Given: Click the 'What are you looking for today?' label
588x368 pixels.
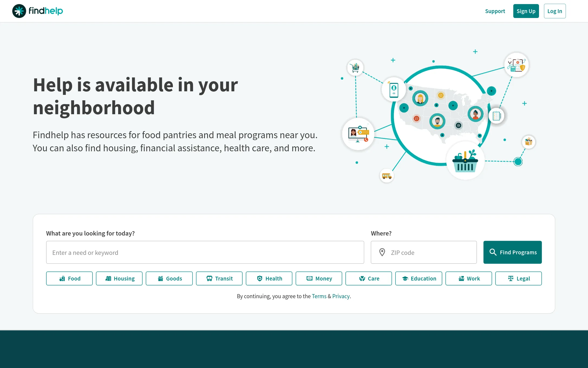Looking at the screenshot, I should click(x=90, y=233).
